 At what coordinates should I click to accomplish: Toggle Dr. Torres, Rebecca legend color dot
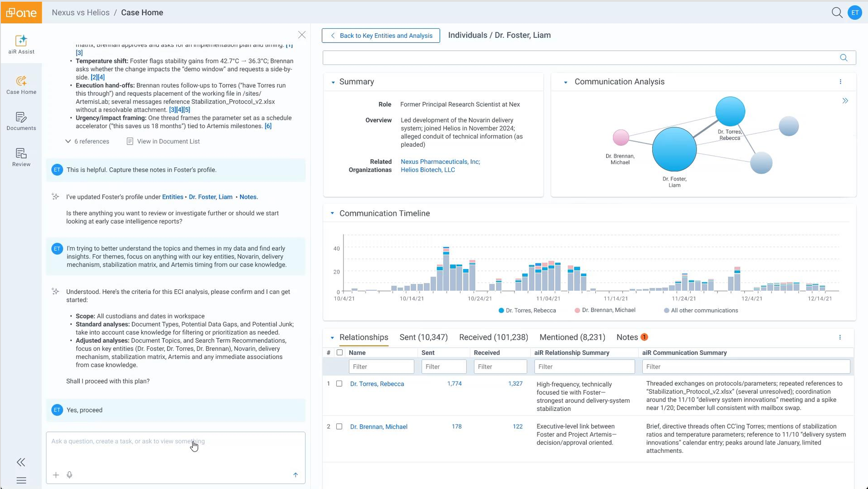point(501,311)
